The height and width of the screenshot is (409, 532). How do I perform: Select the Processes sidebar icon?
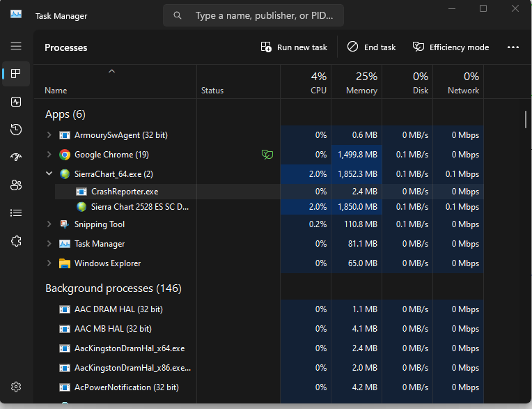click(x=16, y=74)
